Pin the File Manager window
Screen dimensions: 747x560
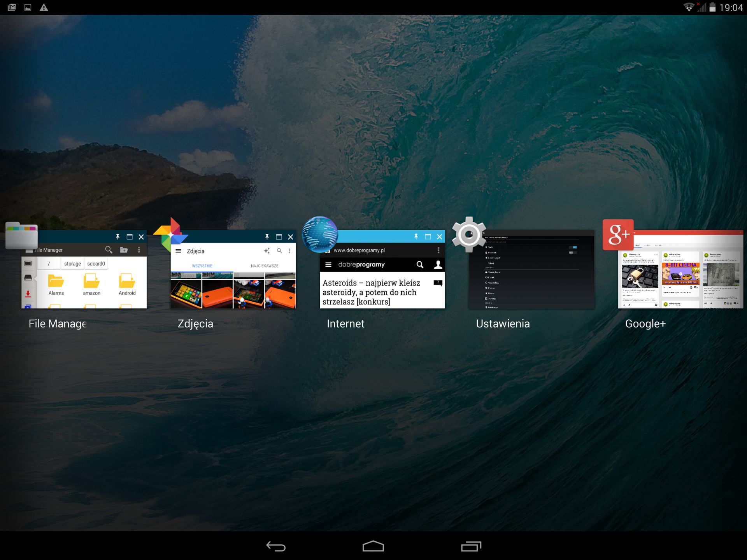[x=117, y=237]
